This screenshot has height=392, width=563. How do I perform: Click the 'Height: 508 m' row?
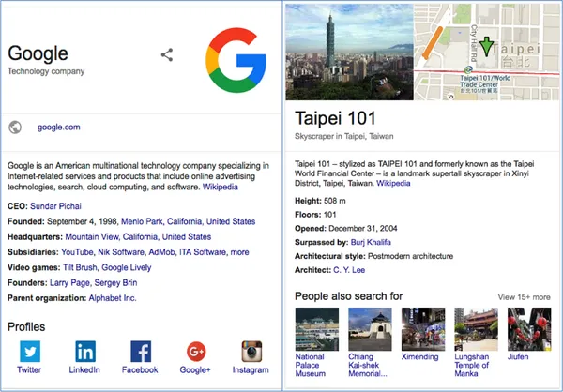click(x=320, y=201)
